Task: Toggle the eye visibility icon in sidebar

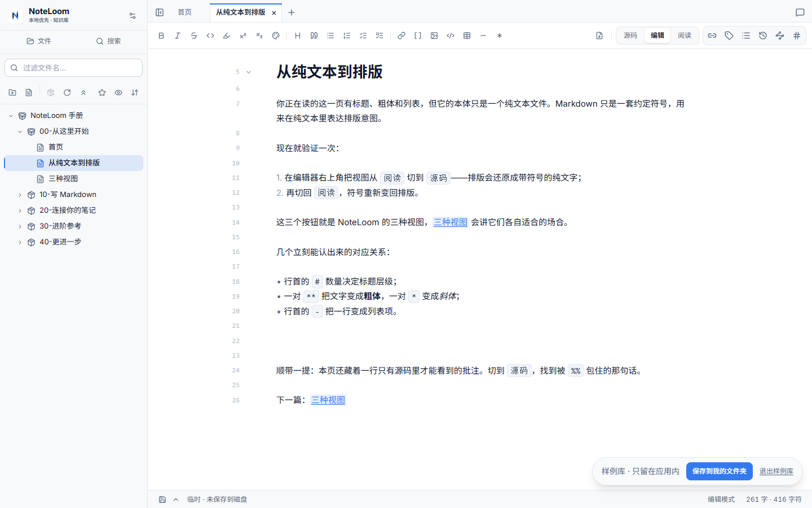Action: pyautogui.click(x=118, y=93)
